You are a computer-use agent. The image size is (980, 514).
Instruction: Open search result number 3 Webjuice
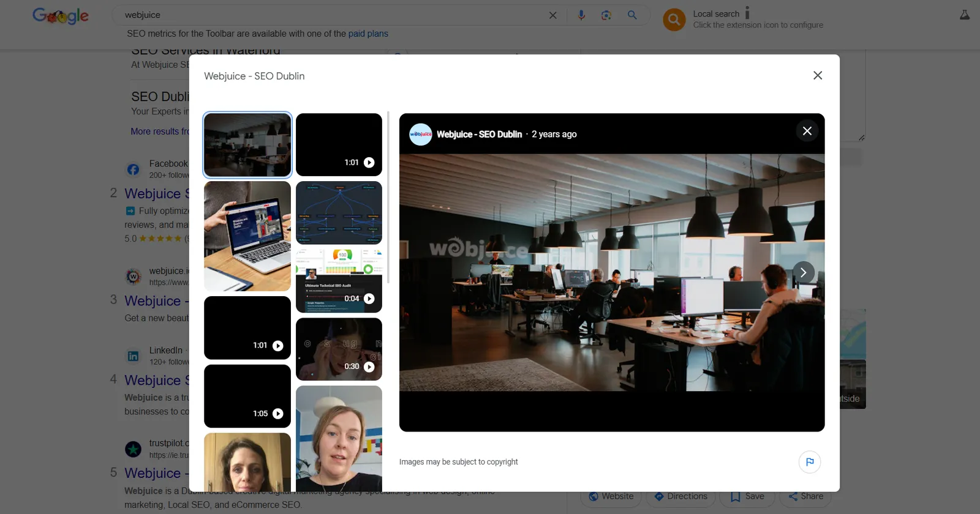pyautogui.click(x=156, y=301)
